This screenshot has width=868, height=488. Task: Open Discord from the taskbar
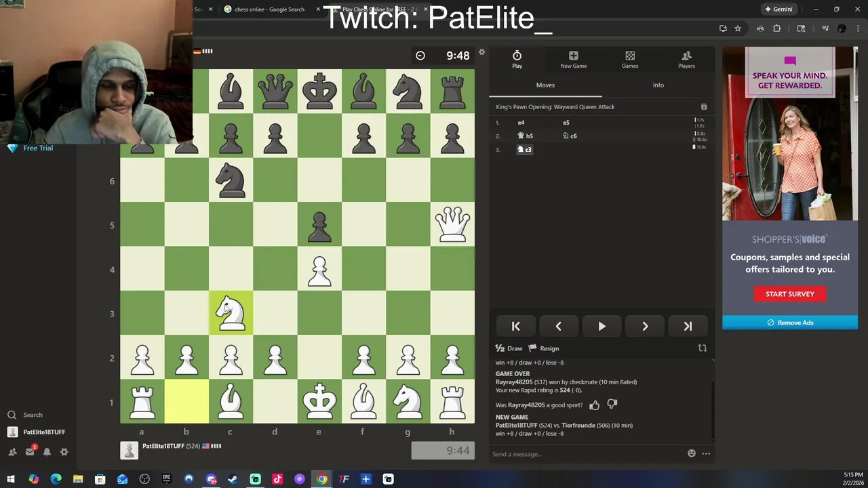[x=211, y=479]
